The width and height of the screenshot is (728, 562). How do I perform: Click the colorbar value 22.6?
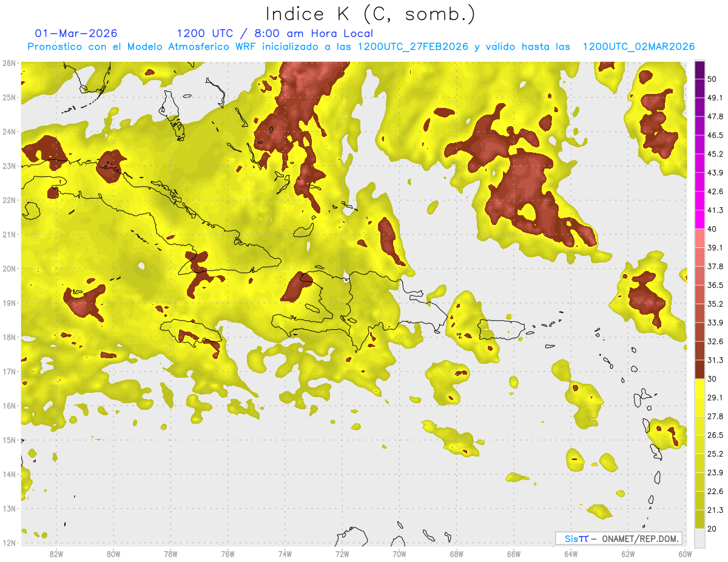[x=715, y=491]
